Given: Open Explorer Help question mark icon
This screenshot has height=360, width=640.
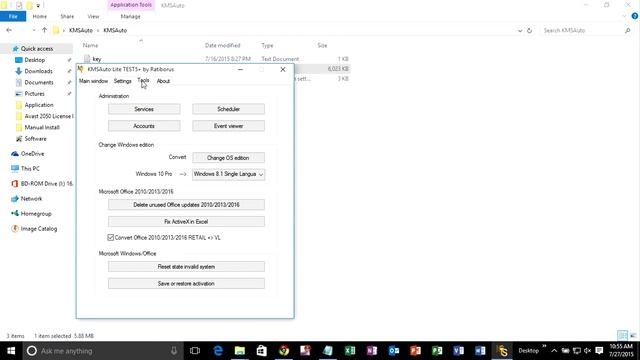Looking at the screenshot, I should [635, 16].
